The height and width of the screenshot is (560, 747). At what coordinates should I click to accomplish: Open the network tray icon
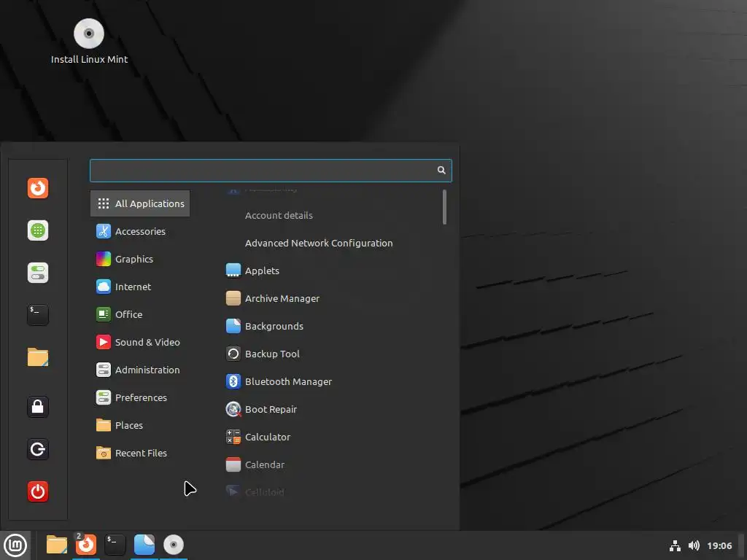tap(675, 545)
